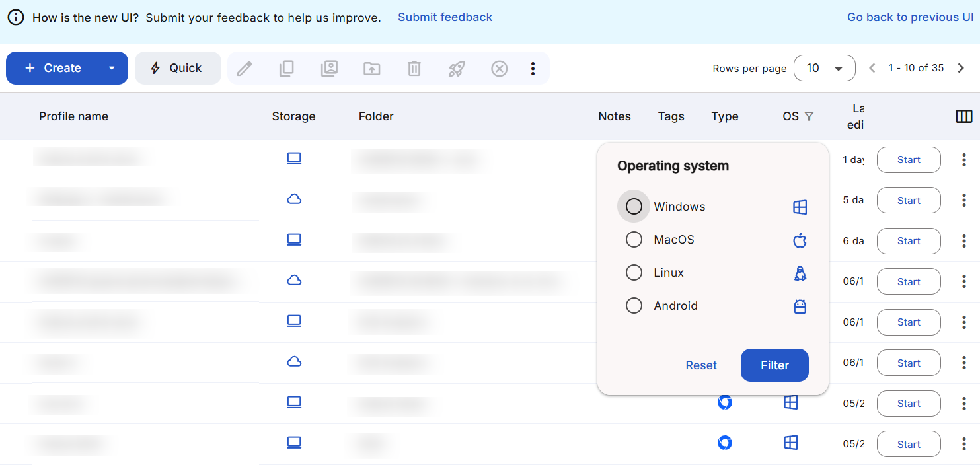This screenshot has width=980, height=467.
Task: Open the column settings icon in table header
Action: pos(963,117)
